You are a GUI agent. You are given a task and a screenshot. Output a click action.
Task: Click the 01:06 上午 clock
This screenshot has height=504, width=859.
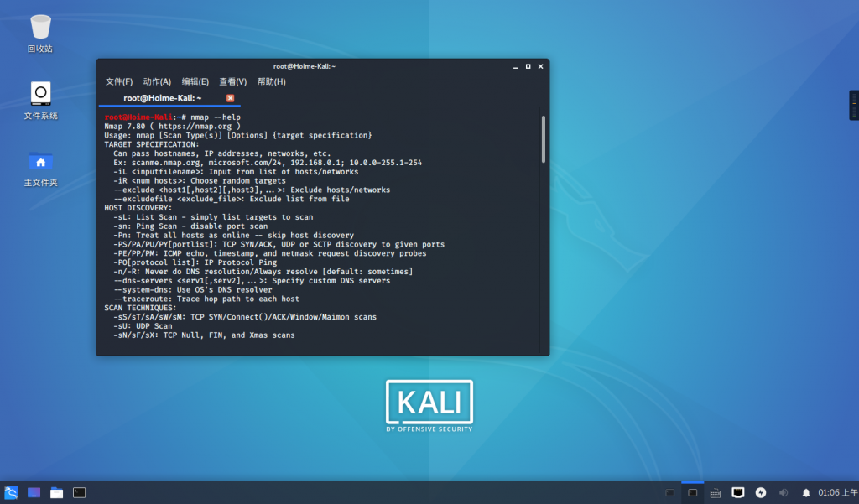[838, 492]
